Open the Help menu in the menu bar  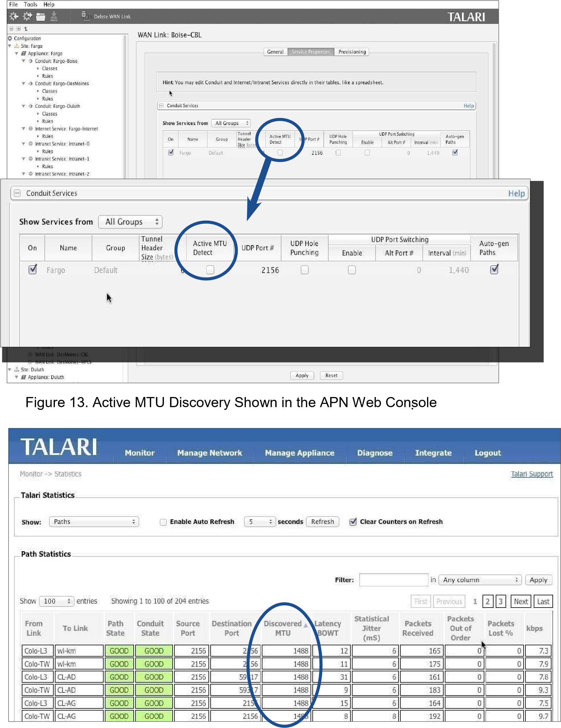tap(49, 4)
